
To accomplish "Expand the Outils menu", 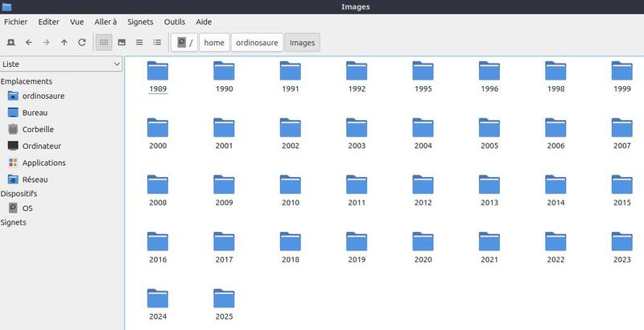I will [x=174, y=22].
